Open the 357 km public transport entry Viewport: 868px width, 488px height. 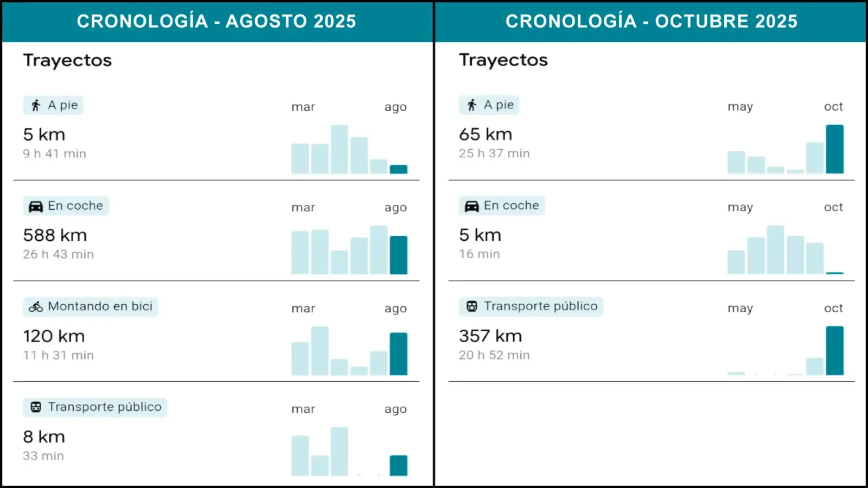pyautogui.click(x=490, y=336)
